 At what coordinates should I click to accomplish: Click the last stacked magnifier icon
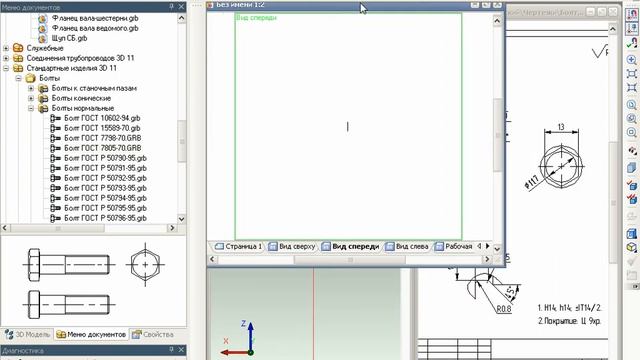point(631,133)
